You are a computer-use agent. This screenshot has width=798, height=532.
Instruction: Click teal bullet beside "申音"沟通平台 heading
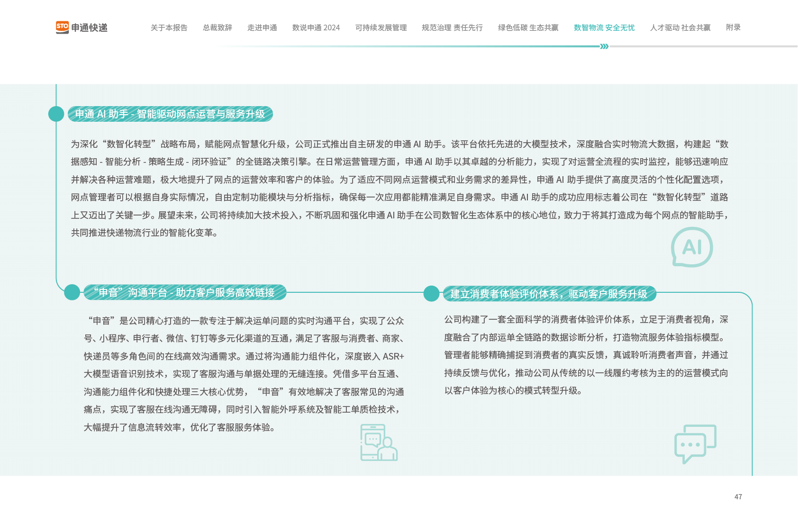coord(72,292)
